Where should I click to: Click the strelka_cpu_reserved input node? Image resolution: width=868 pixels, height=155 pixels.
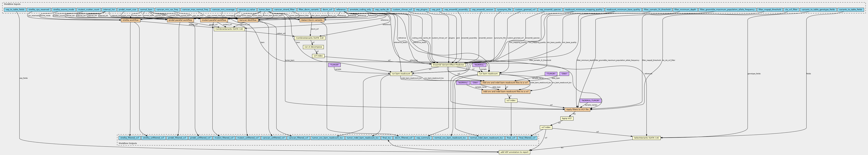click(39, 10)
